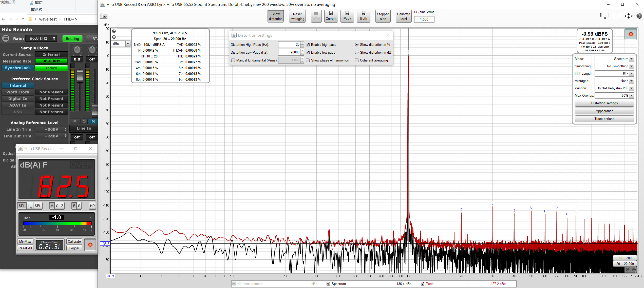Open Hilo Remote hamburger menu icon
644x288 pixels.
click(6, 38)
